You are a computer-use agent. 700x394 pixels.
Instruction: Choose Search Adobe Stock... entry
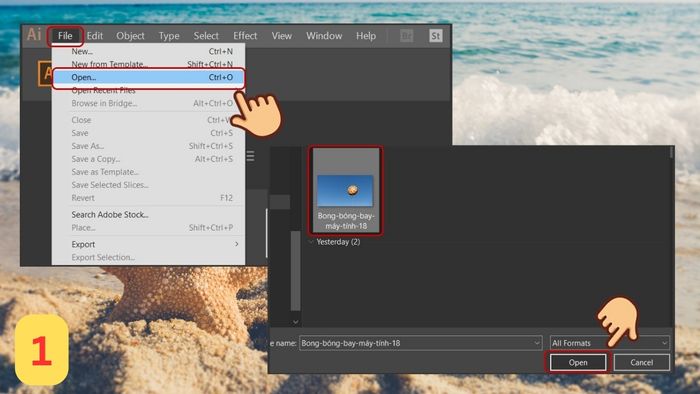click(149, 215)
